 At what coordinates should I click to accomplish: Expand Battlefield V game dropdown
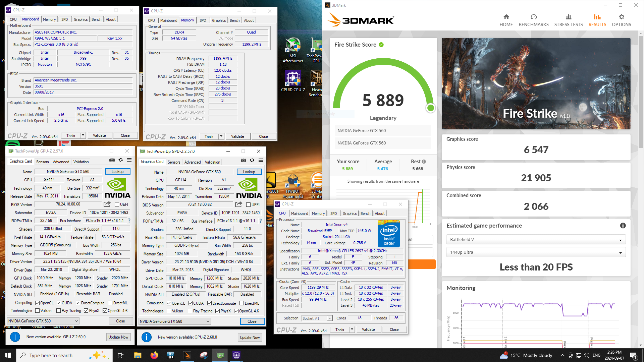[x=536, y=240]
